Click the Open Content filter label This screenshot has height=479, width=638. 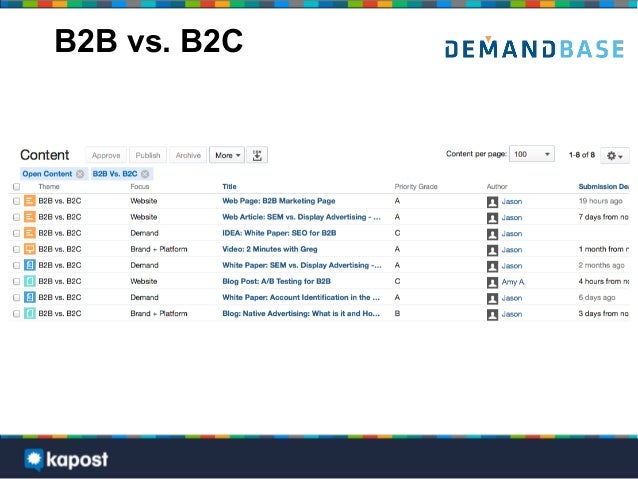pyautogui.click(x=47, y=174)
